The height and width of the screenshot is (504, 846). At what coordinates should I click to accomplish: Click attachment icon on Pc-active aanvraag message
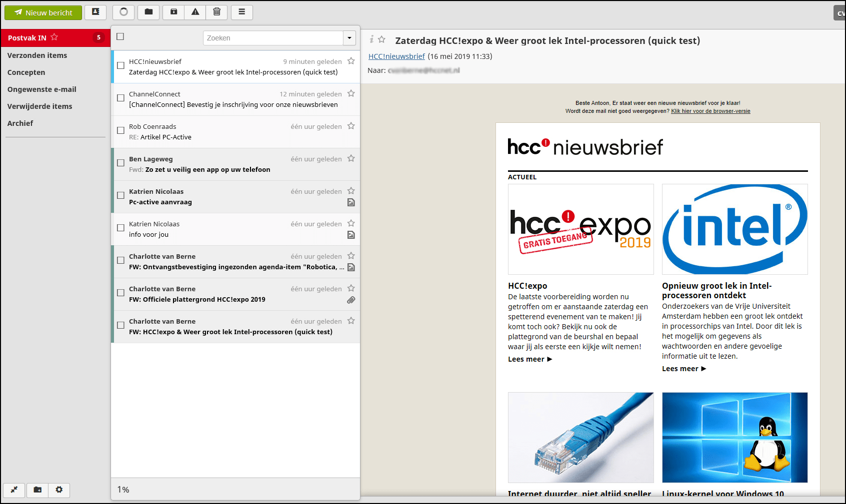pos(351,202)
